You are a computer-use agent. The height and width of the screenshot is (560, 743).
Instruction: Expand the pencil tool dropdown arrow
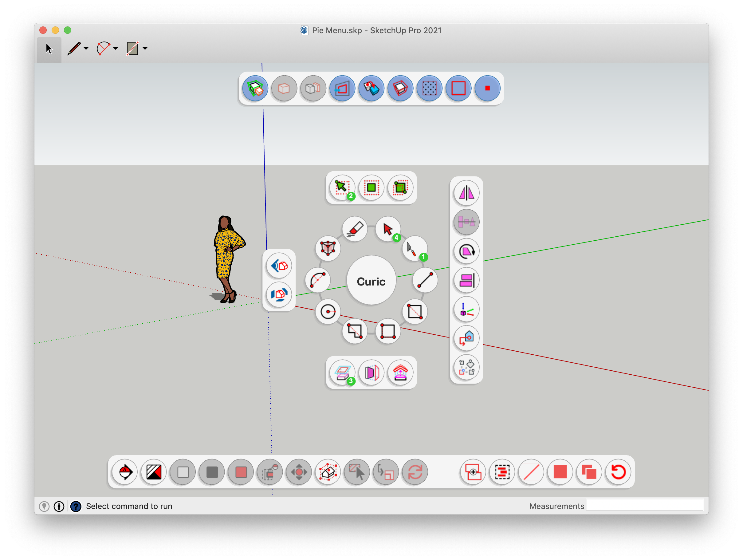coord(86,49)
